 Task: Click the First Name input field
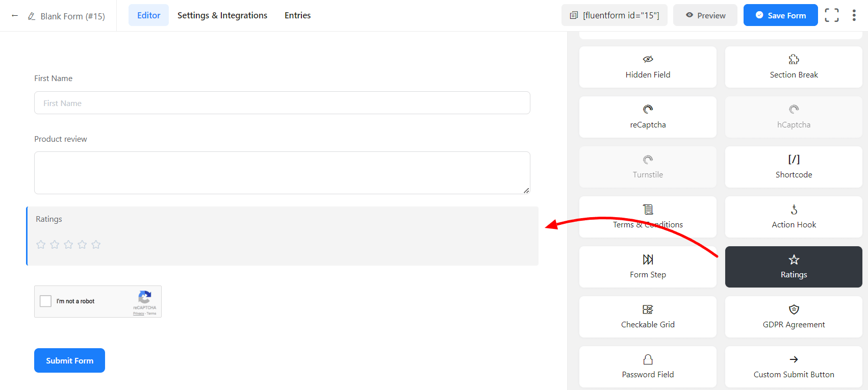(x=282, y=103)
